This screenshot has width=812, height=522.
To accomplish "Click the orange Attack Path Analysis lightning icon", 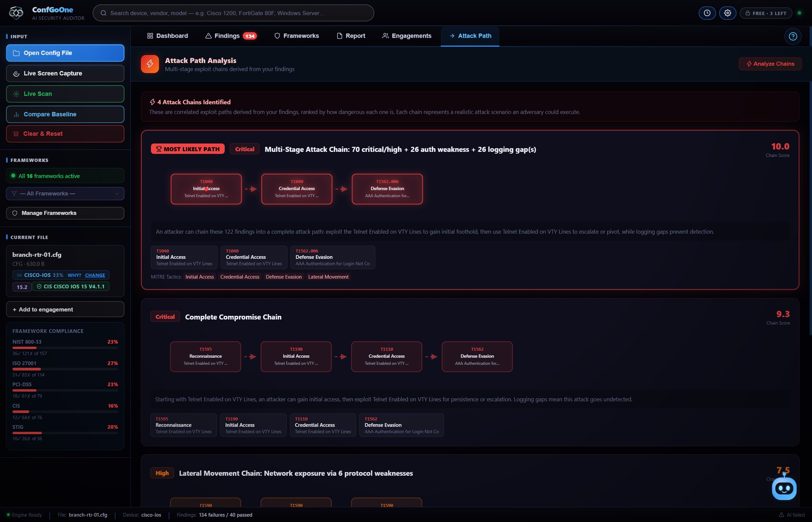I will (150, 64).
